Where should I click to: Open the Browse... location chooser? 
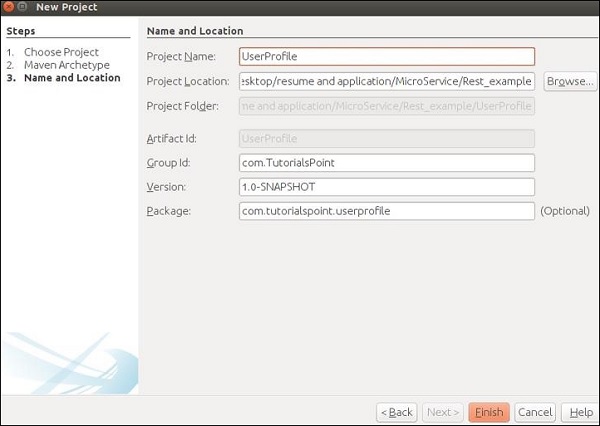point(570,81)
